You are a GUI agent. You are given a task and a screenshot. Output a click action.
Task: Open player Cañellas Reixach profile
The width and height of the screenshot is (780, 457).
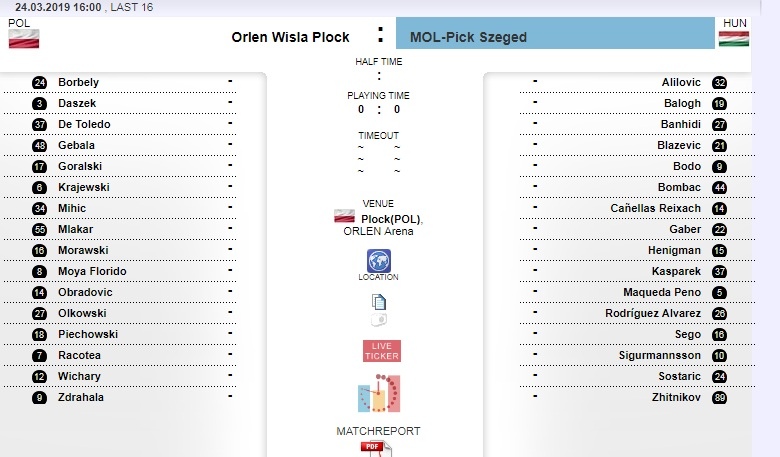click(655, 208)
